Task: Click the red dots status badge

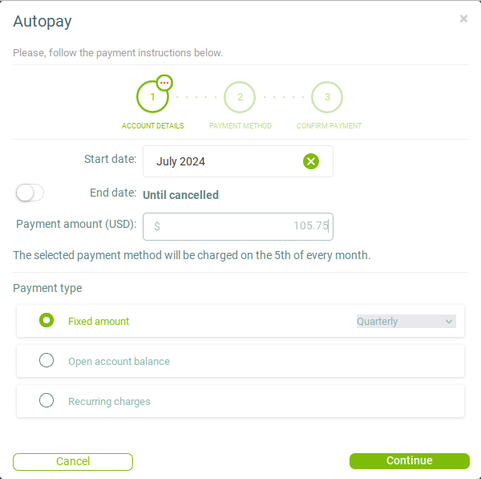Action: (164, 83)
